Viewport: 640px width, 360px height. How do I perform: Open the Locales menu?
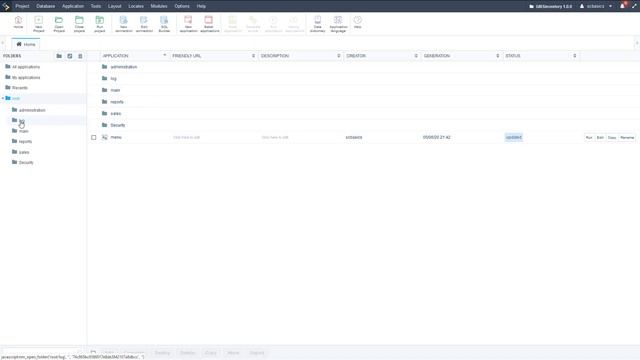pos(136,6)
